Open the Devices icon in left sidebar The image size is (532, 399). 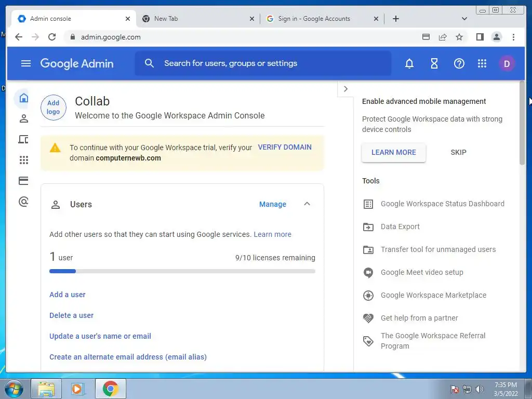[23, 139]
